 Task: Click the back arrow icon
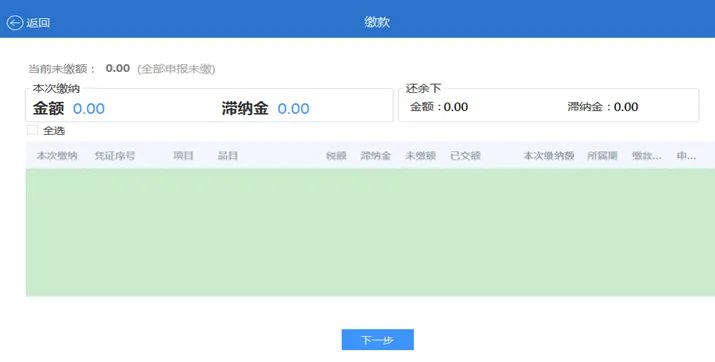[15, 23]
